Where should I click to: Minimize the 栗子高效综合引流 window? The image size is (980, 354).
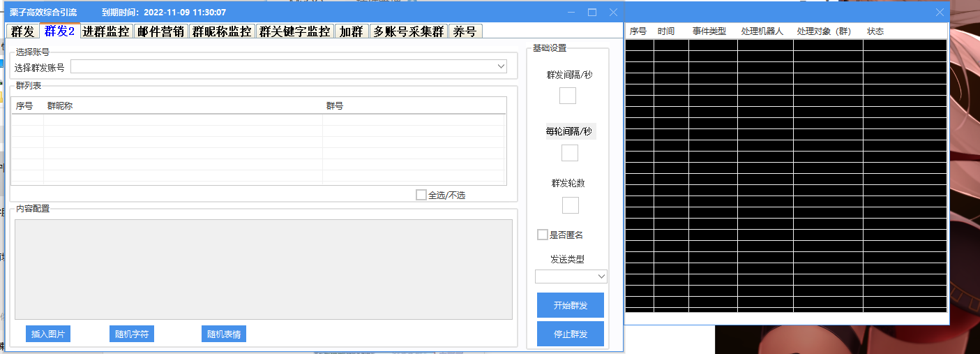[x=571, y=13]
